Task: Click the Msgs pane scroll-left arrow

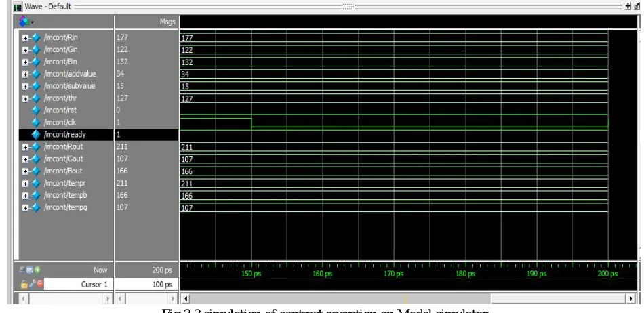Action: 120,298
